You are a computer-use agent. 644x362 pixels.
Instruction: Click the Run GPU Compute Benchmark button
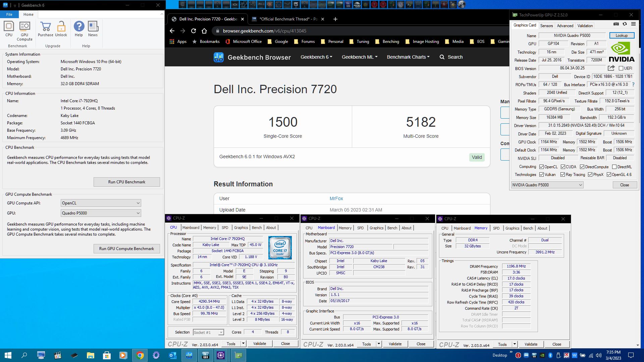pos(127,249)
